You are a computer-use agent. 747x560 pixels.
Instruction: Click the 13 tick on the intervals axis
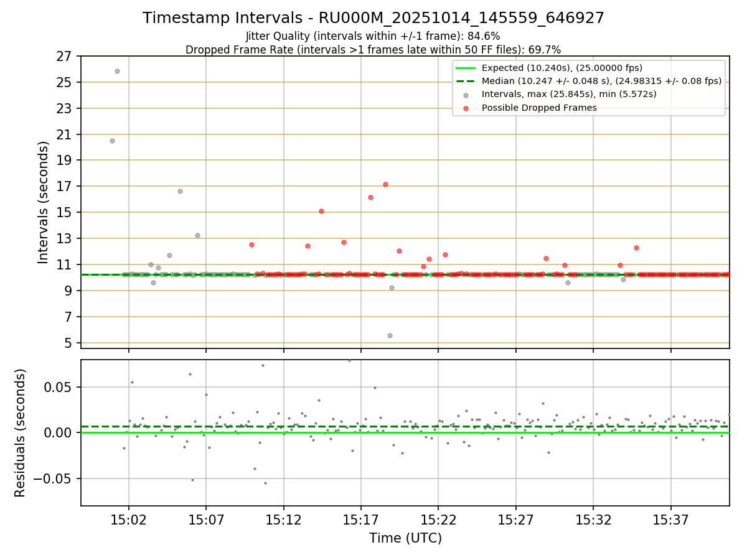65,239
